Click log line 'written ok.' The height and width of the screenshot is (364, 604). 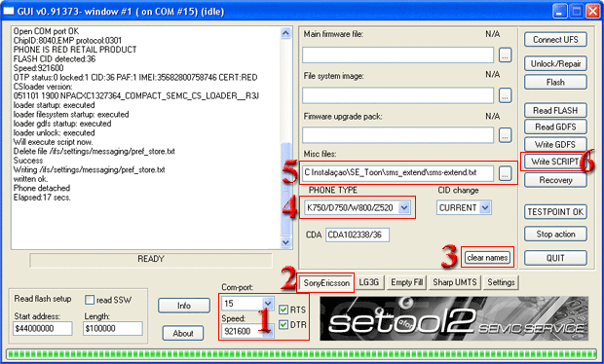click(x=31, y=179)
